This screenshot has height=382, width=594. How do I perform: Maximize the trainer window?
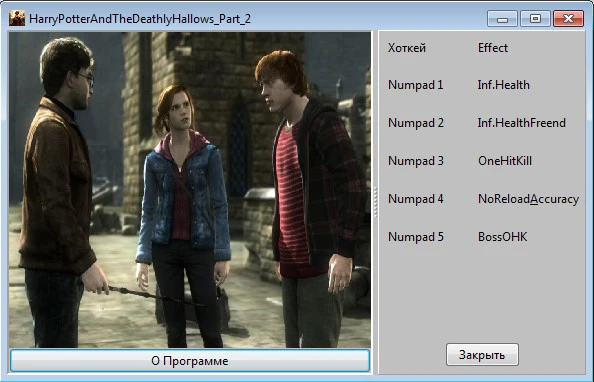coord(535,19)
